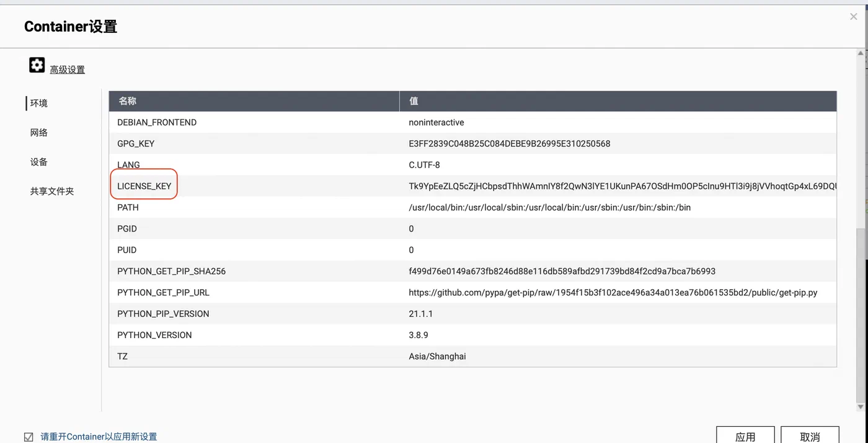The image size is (868, 443).
Task: Select the PATH variable name
Action: (128, 207)
